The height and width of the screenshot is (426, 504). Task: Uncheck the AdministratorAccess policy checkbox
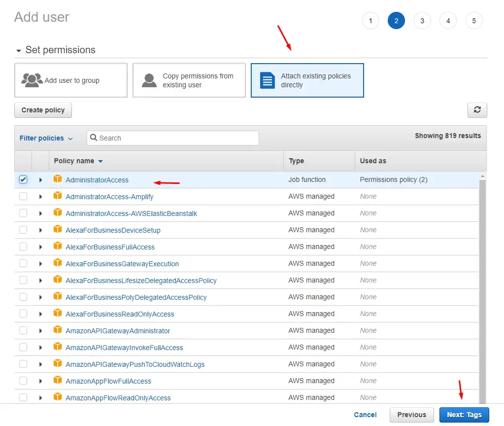[23, 179]
